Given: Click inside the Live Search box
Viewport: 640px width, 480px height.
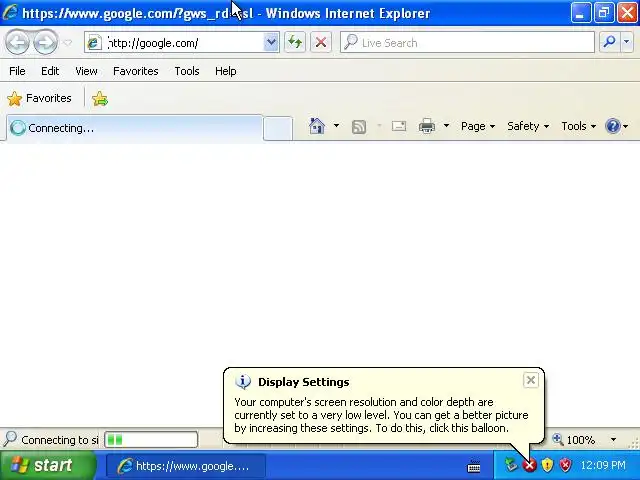Looking at the screenshot, I should click(x=467, y=42).
